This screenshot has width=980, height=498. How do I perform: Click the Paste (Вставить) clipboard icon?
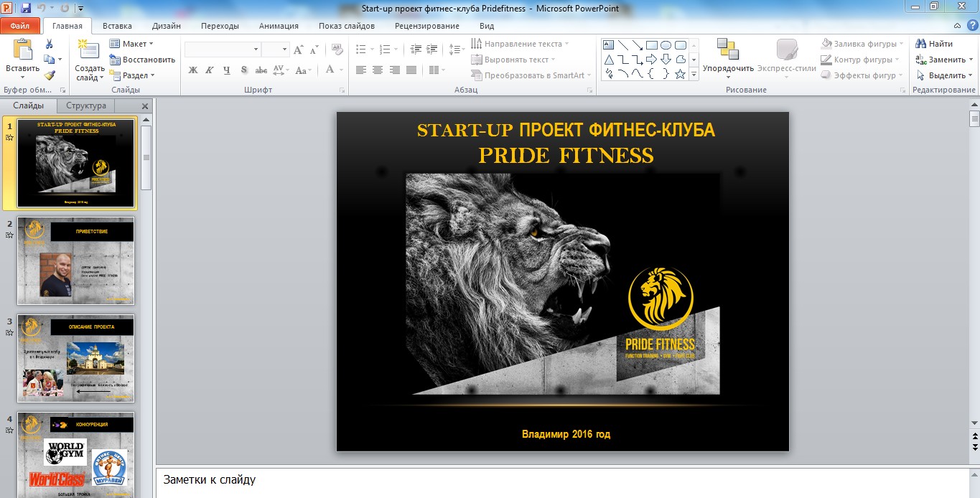pyautogui.click(x=23, y=50)
